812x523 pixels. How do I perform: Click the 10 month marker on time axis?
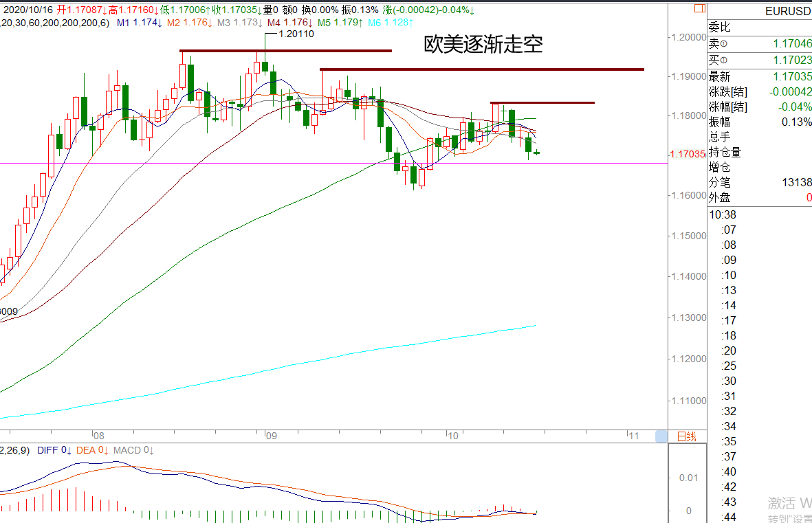[453, 436]
